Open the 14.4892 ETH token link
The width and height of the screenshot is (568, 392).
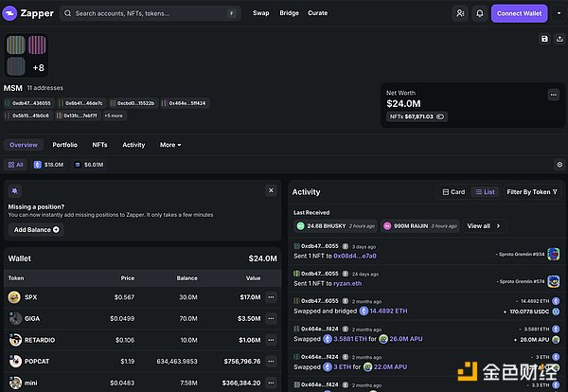tap(383, 312)
